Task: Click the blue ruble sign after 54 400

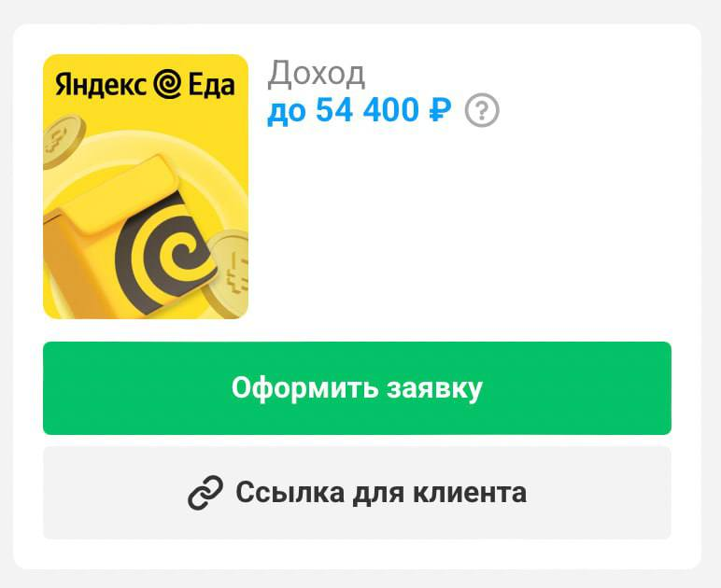Action: [440, 111]
